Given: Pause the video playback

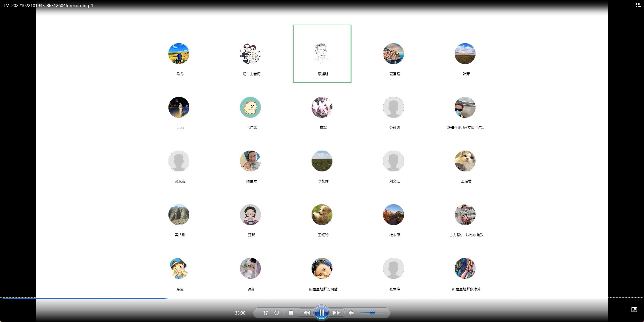Looking at the screenshot, I should 321,313.
